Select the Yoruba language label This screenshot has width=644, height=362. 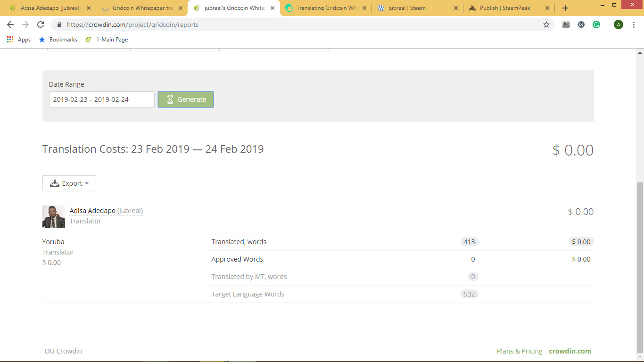pyautogui.click(x=53, y=242)
